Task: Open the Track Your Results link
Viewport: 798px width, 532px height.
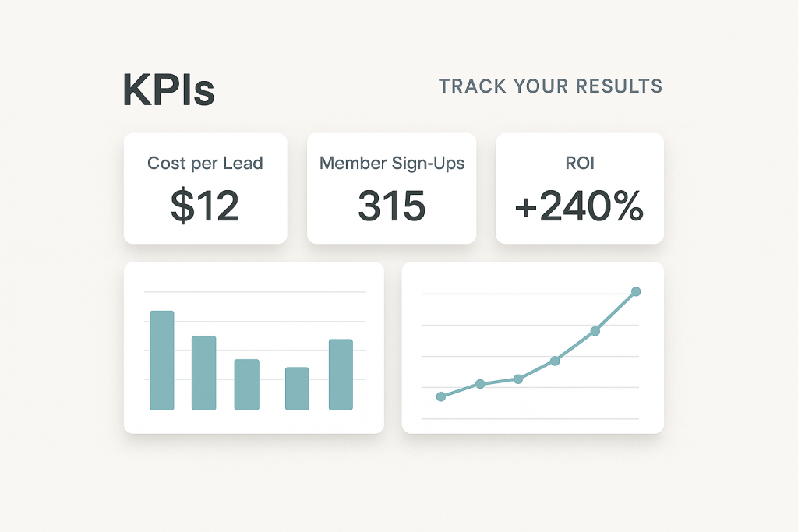Action: click(550, 86)
